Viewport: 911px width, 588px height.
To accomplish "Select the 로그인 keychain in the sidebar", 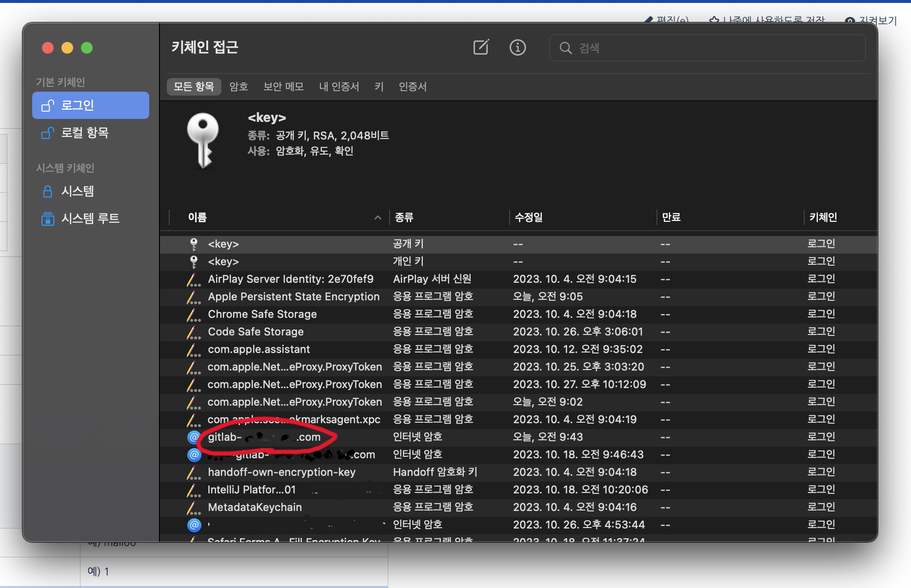I will [91, 105].
